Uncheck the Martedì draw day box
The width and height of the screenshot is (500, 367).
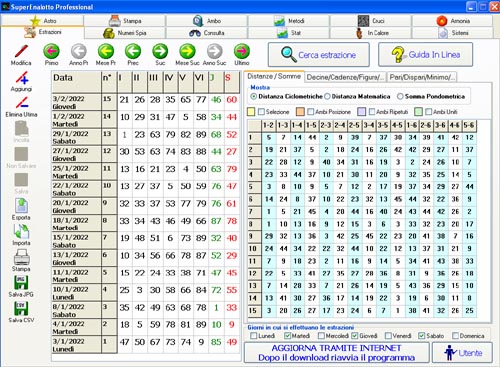click(287, 336)
